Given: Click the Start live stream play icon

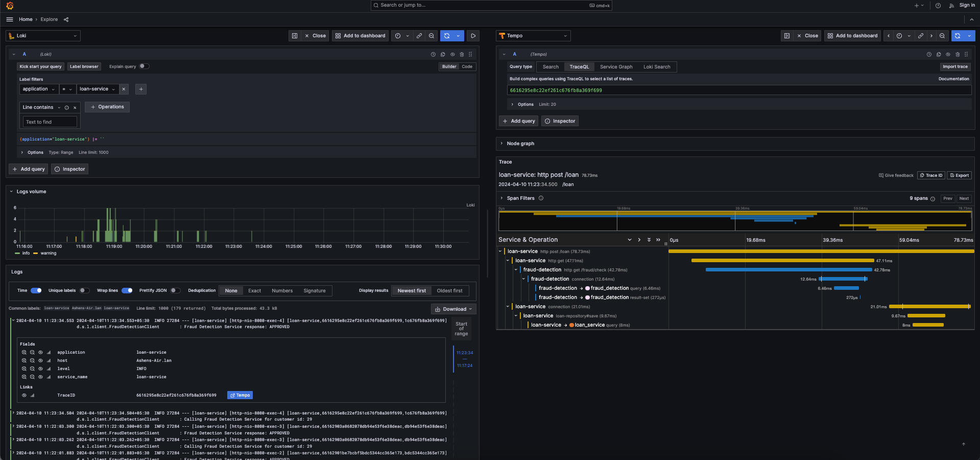Looking at the screenshot, I should tap(473, 36).
